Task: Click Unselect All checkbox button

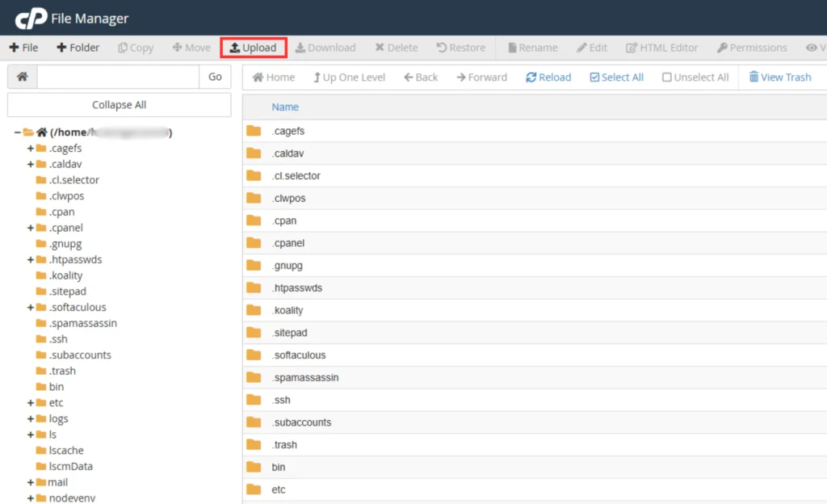Action: click(x=695, y=78)
